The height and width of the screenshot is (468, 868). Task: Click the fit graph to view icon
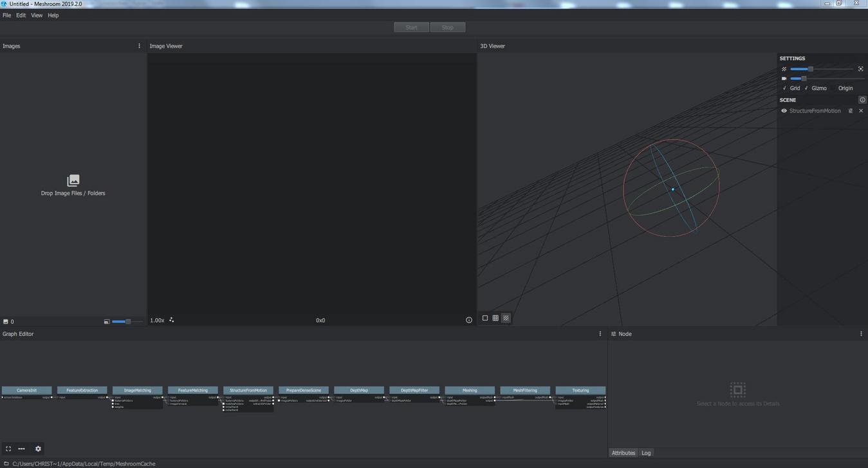[x=8, y=449]
